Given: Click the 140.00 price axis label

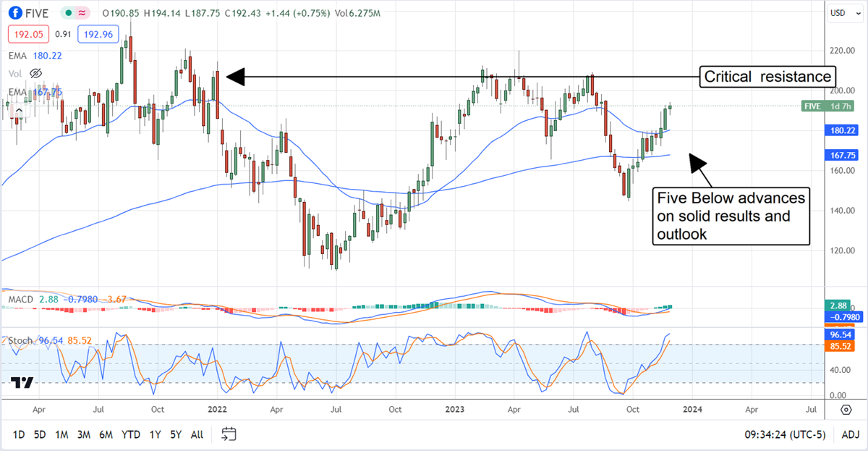Looking at the screenshot, I should click(843, 211).
